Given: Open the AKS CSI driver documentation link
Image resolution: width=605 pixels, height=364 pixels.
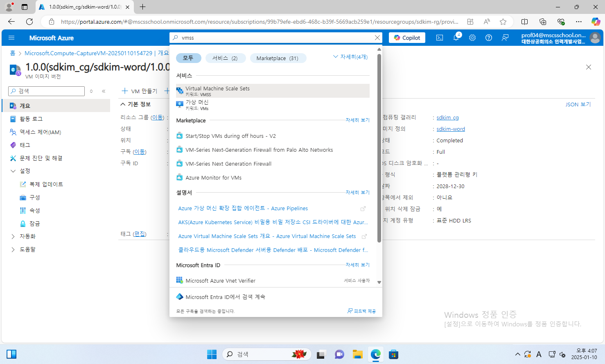Looking at the screenshot, I should 273,222.
